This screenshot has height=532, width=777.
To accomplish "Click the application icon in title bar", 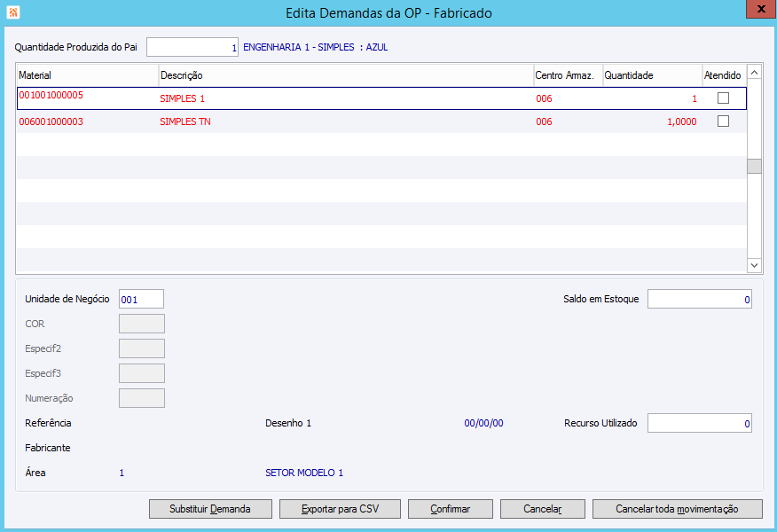I will point(13,12).
